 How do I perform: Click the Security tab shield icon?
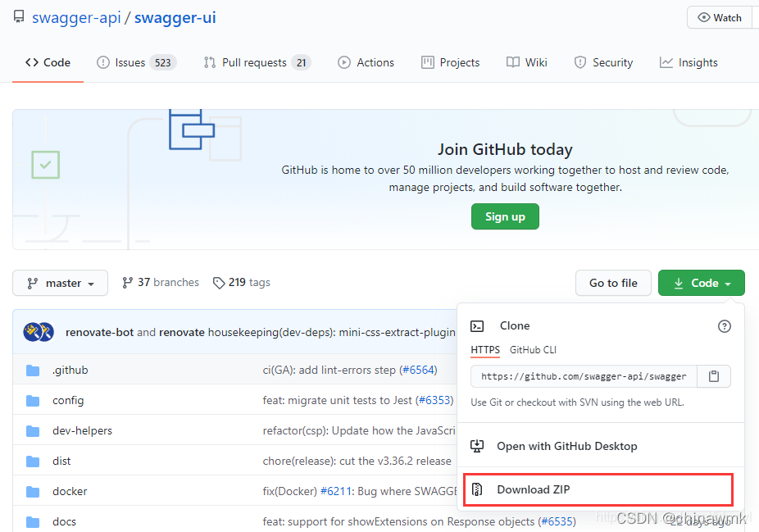point(579,62)
